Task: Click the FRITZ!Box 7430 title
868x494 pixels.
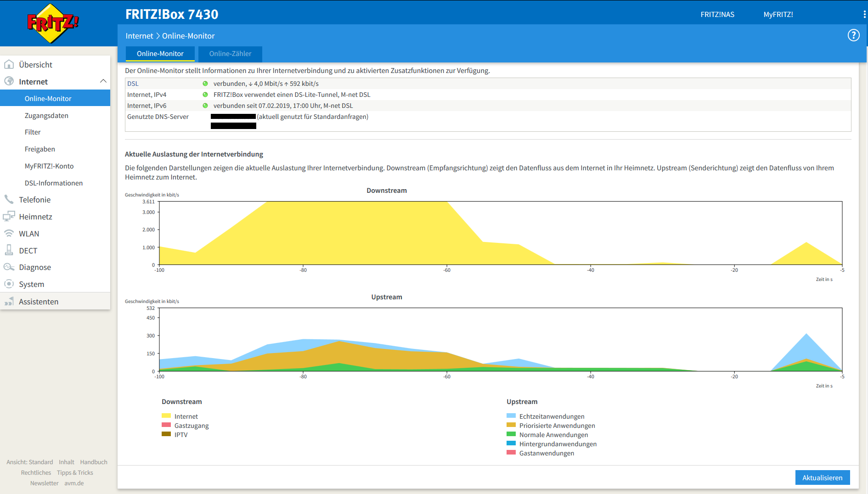Action: coord(172,14)
